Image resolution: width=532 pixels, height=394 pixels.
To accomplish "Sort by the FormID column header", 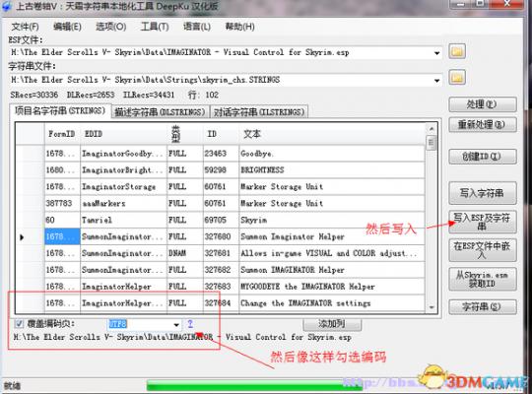I will (x=62, y=134).
